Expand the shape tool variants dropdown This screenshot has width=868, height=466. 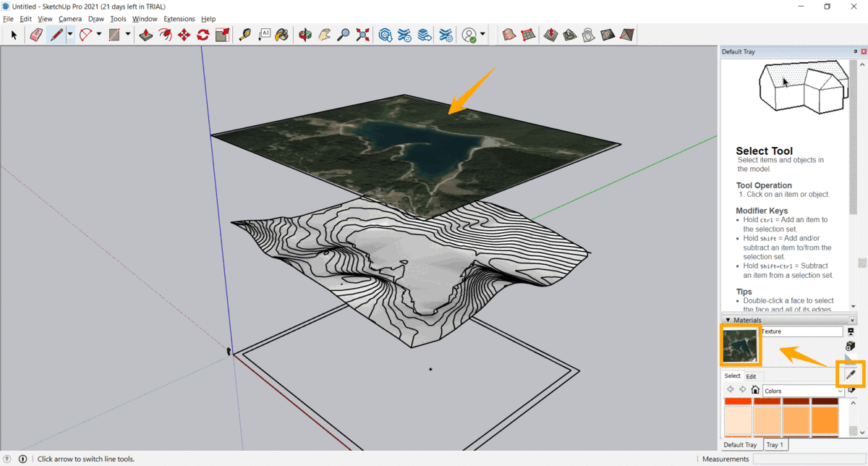pyautogui.click(x=128, y=34)
